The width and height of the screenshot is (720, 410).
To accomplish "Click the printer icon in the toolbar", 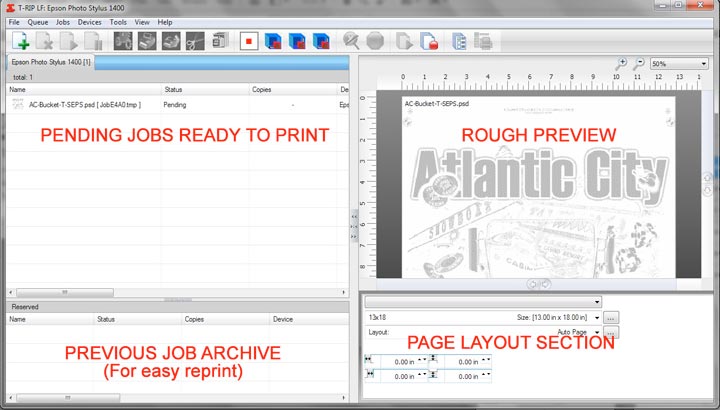I will click(x=146, y=41).
